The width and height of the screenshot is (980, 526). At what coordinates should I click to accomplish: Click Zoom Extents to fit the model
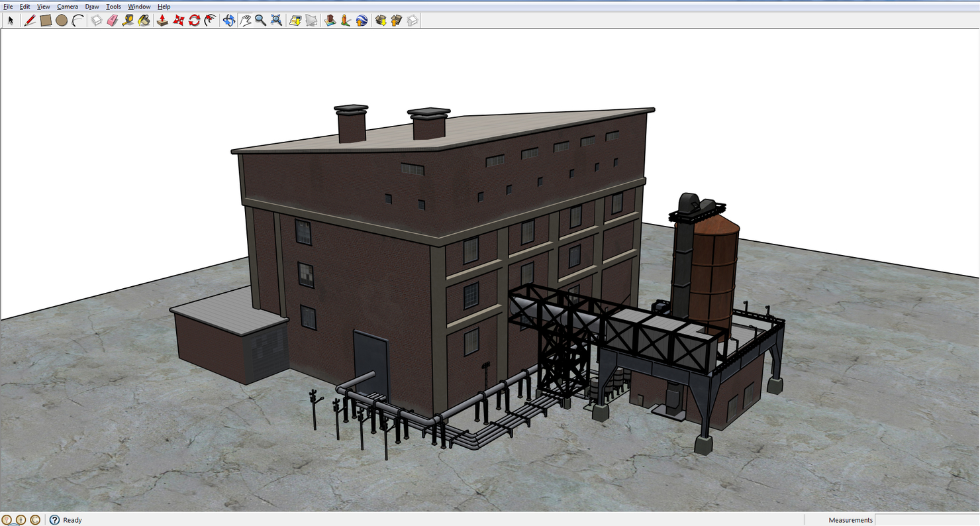[275, 21]
